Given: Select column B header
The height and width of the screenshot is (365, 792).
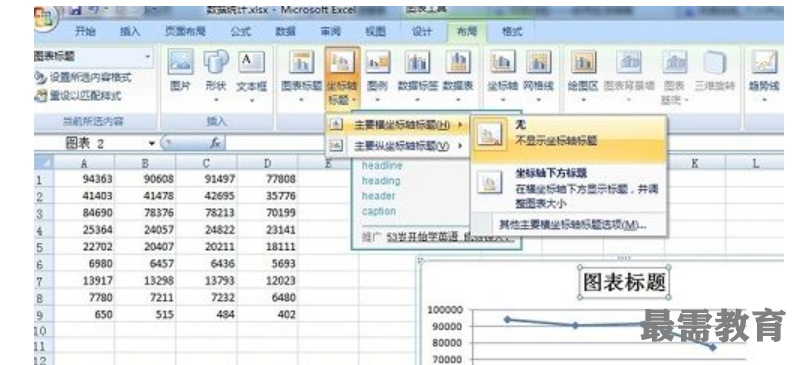Looking at the screenshot, I should [x=145, y=163].
